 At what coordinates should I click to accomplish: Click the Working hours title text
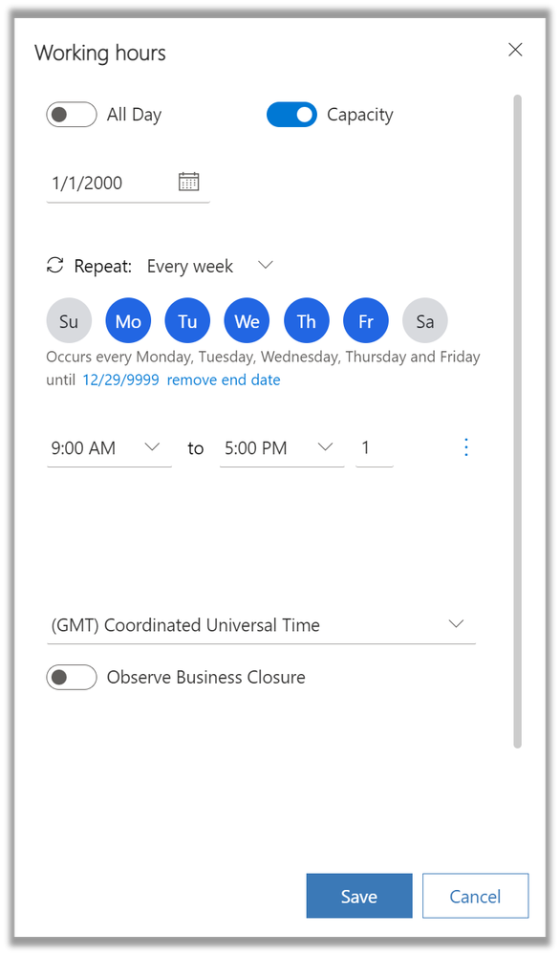coord(99,53)
